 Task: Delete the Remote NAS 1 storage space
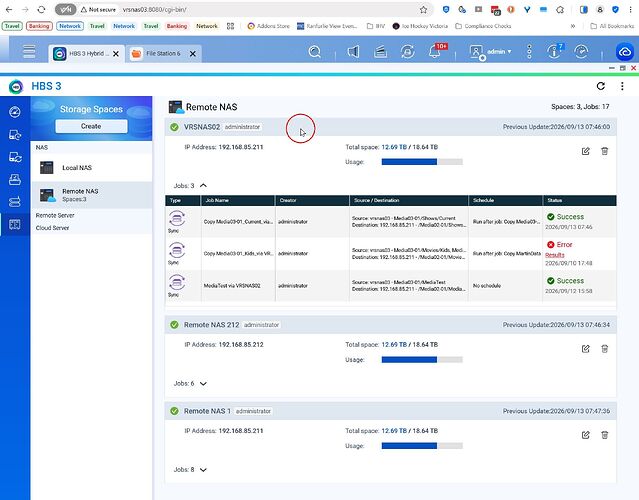click(x=605, y=435)
